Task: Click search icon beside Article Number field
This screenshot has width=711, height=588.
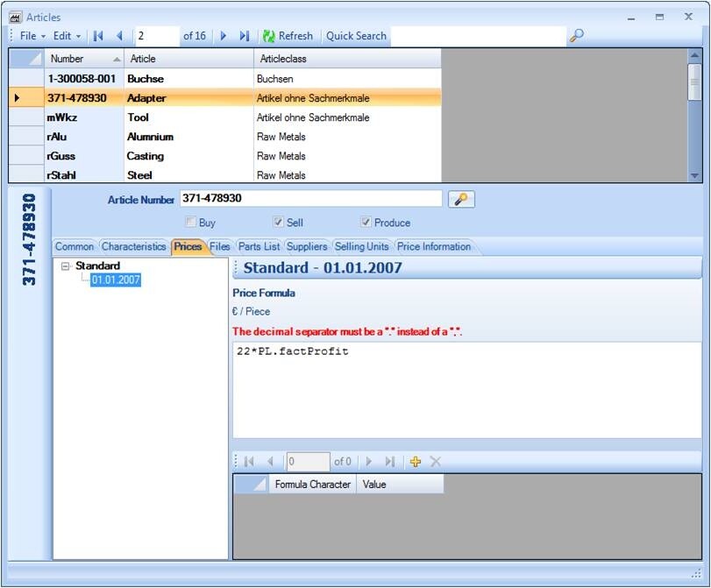Action: [461, 200]
